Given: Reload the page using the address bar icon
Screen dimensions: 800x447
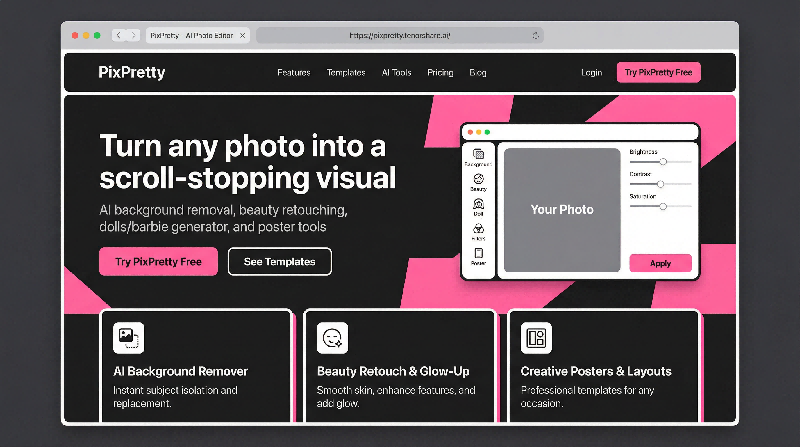Looking at the screenshot, I should (x=535, y=36).
